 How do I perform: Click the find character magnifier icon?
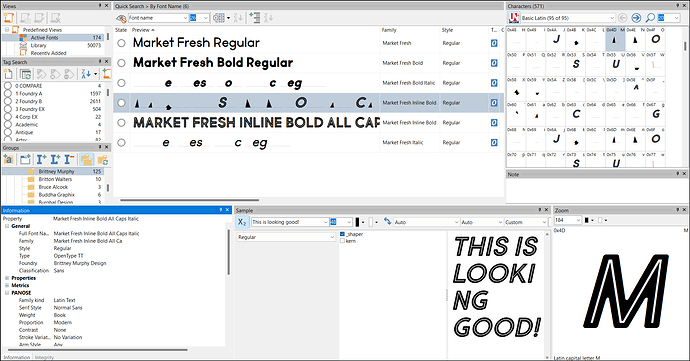tap(650, 18)
